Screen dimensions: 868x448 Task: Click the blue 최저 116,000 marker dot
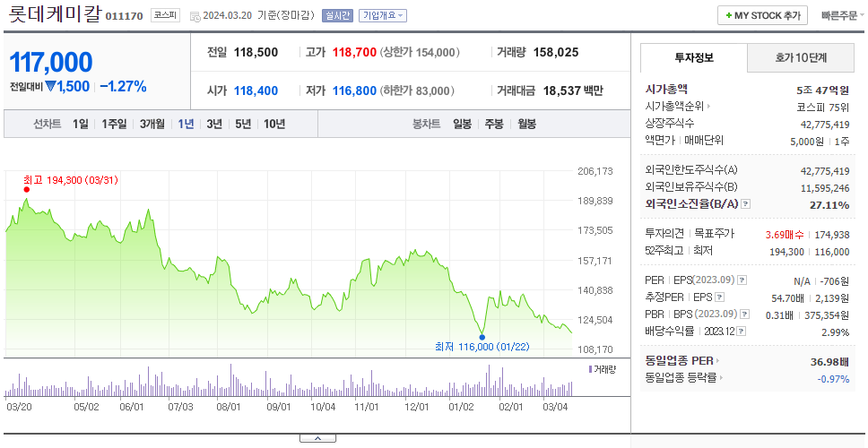[482, 338]
